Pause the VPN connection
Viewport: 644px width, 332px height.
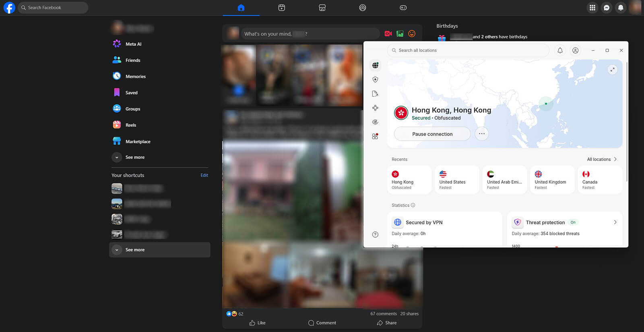(x=432, y=134)
